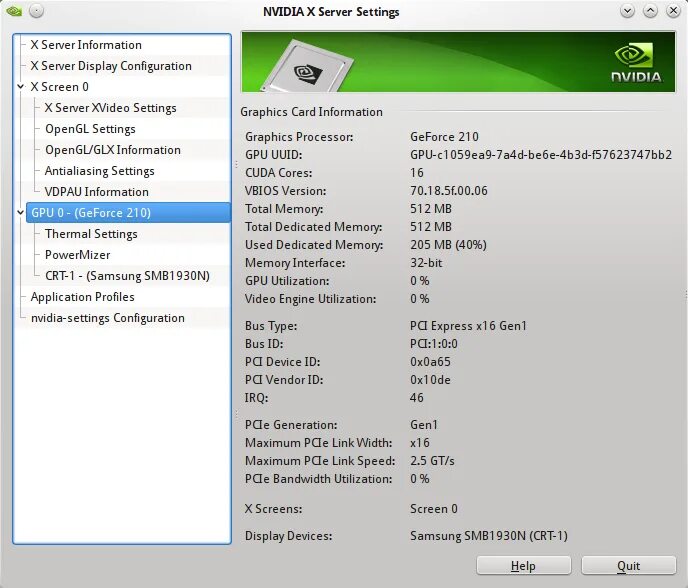Click the Bus Type value PCI Express x16 Gen1
Screen dimensions: 688x588
pos(468,326)
